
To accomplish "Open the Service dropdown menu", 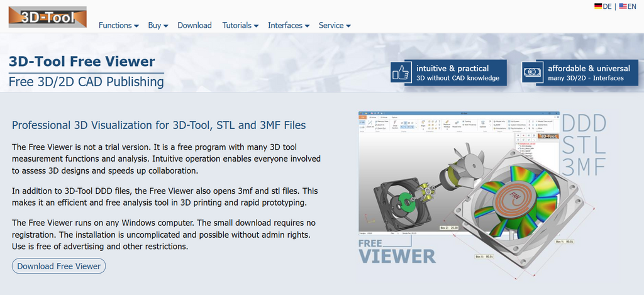I will pos(335,25).
